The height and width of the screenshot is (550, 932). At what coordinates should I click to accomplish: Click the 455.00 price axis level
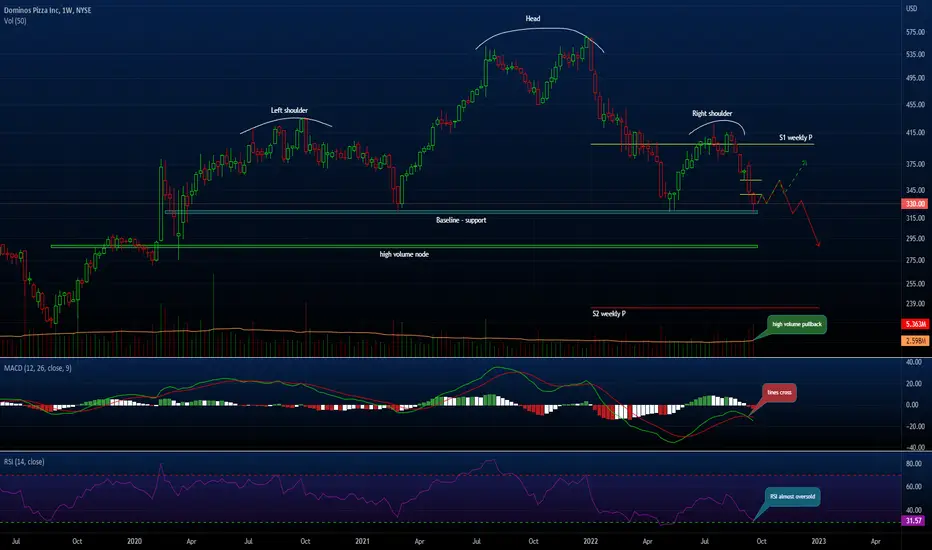[x=915, y=104]
